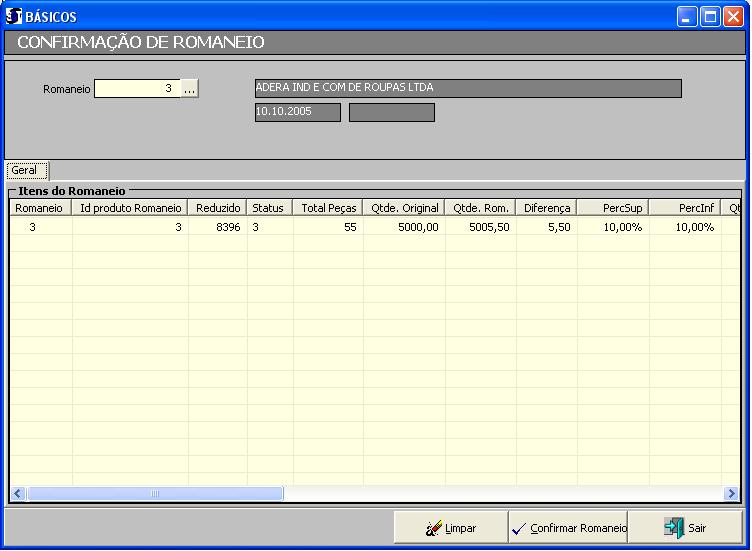The height and width of the screenshot is (551, 752).
Task: Open Romaneio lookup with ellipsis button
Action: click(x=190, y=89)
